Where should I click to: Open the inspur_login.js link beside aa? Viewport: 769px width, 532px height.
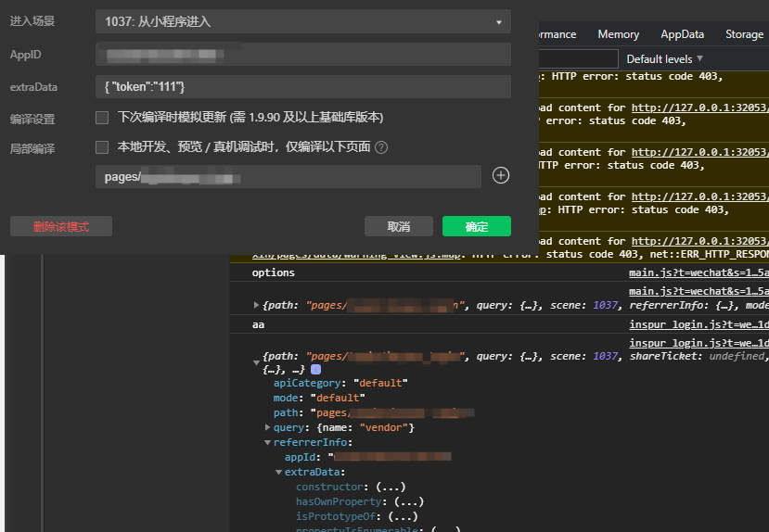699,324
